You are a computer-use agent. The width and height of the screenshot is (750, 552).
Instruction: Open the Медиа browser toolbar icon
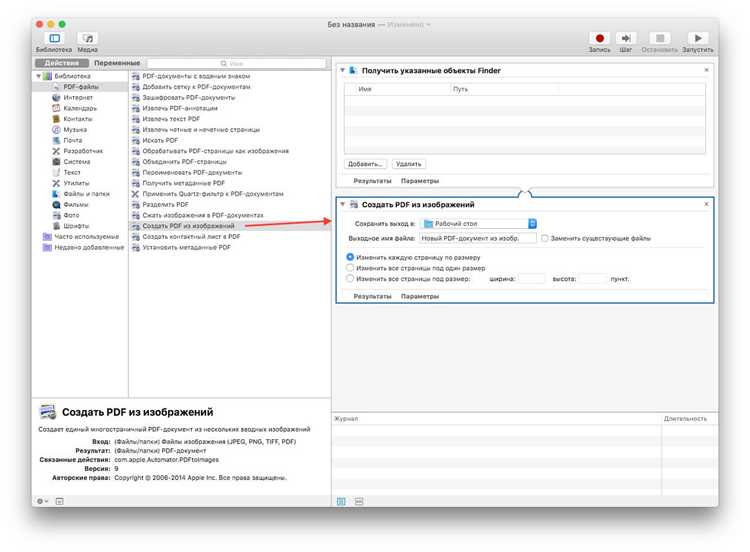click(88, 38)
